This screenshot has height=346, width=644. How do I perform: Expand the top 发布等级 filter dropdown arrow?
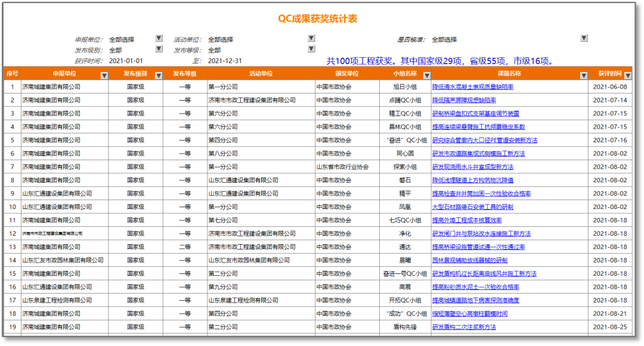(x=311, y=49)
